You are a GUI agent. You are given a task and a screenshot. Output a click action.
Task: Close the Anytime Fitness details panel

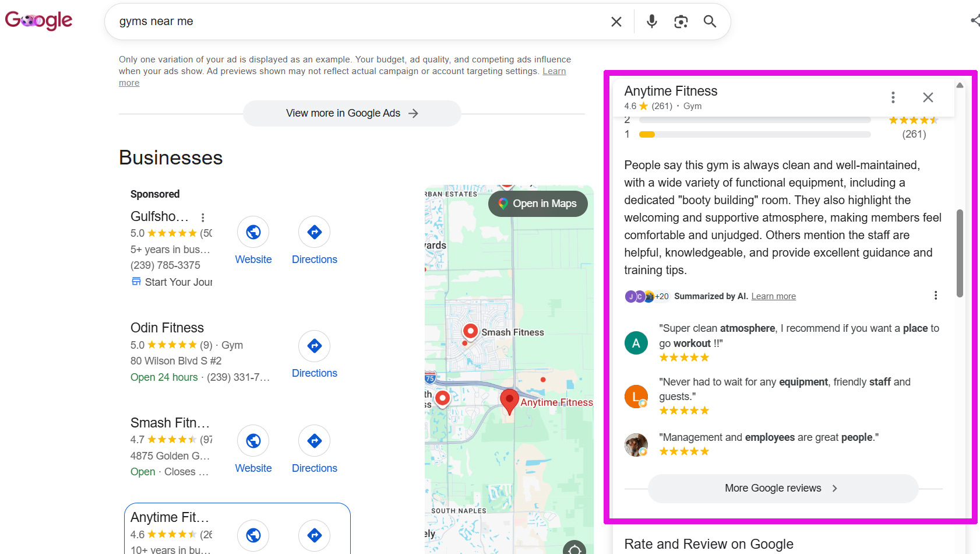(928, 97)
